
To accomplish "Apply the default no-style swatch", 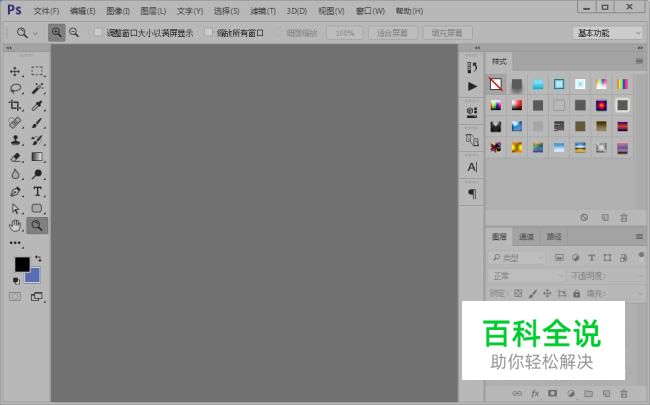I will [x=496, y=84].
